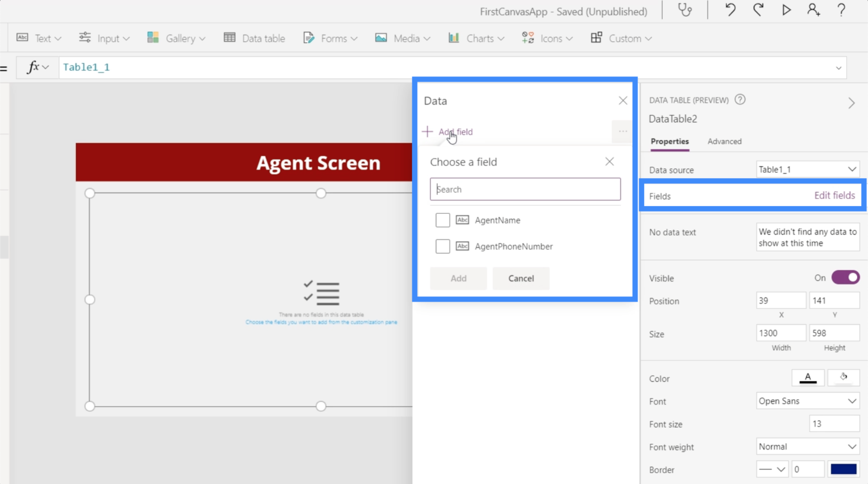Open the Border color swatch
This screenshot has width=868, height=484.
[x=843, y=470]
